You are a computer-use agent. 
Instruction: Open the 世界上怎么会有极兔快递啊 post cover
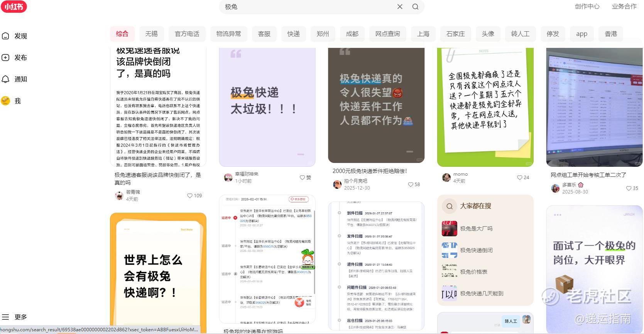pyautogui.click(x=158, y=272)
